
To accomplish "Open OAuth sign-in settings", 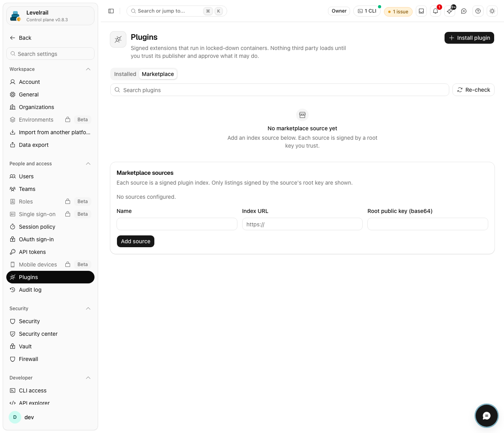I will 50,239.
